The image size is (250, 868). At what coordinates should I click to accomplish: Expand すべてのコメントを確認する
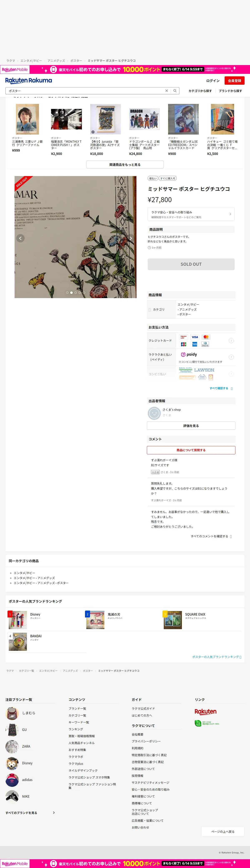coord(211,536)
